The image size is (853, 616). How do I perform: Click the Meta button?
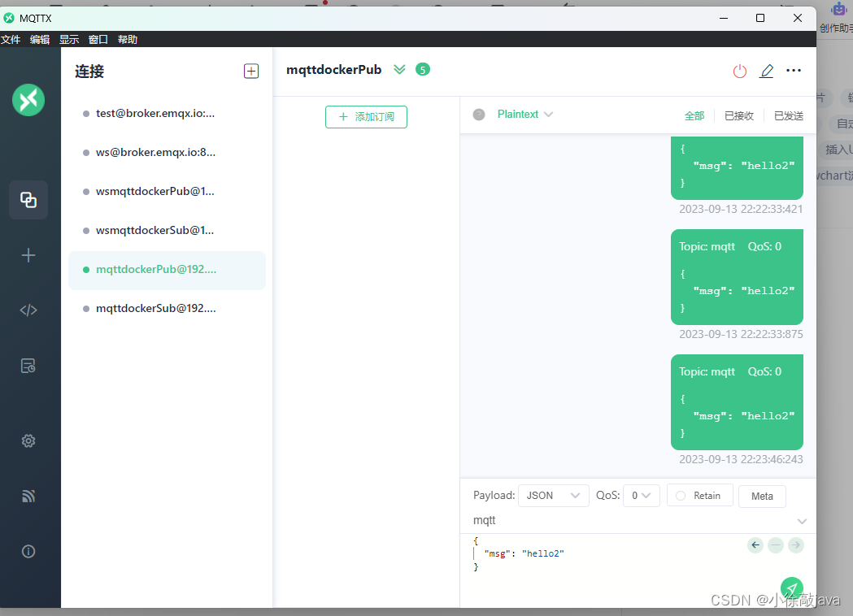[x=762, y=497]
